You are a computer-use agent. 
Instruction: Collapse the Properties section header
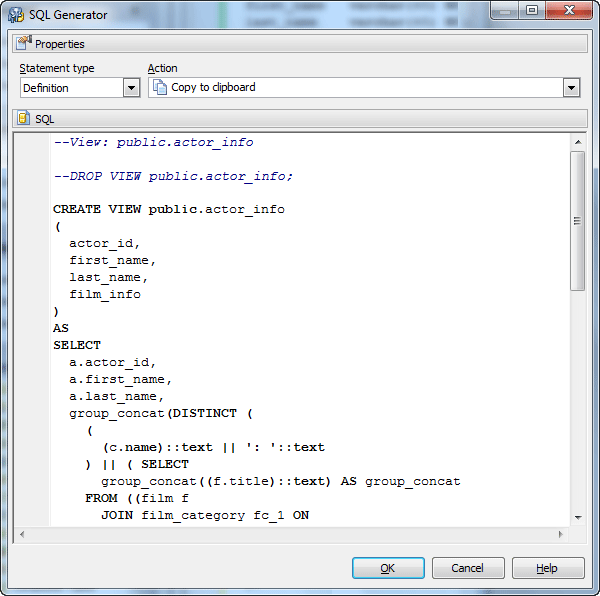[300, 44]
